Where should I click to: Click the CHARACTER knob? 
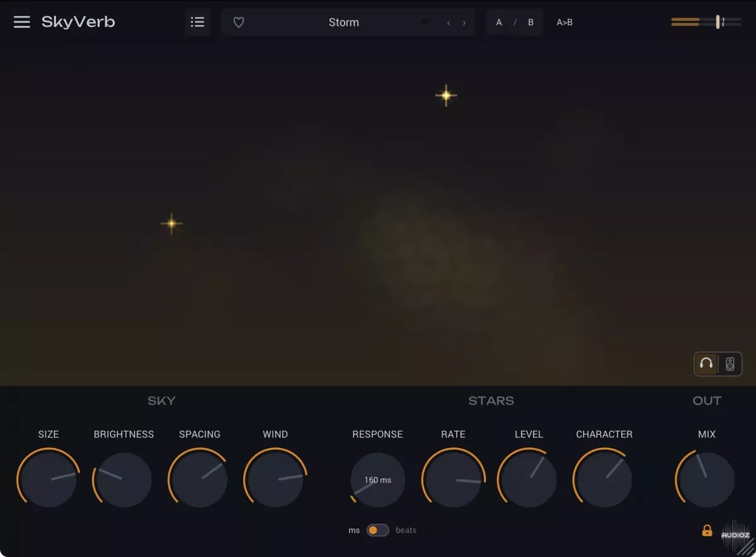pyautogui.click(x=605, y=479)
